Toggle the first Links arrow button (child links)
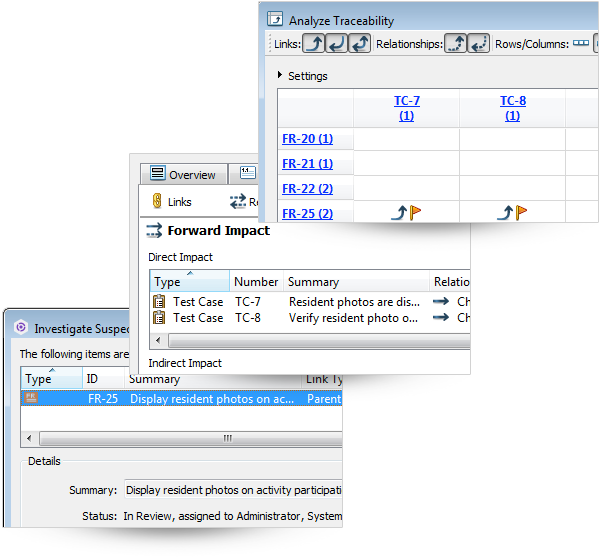 click(314, 43)
